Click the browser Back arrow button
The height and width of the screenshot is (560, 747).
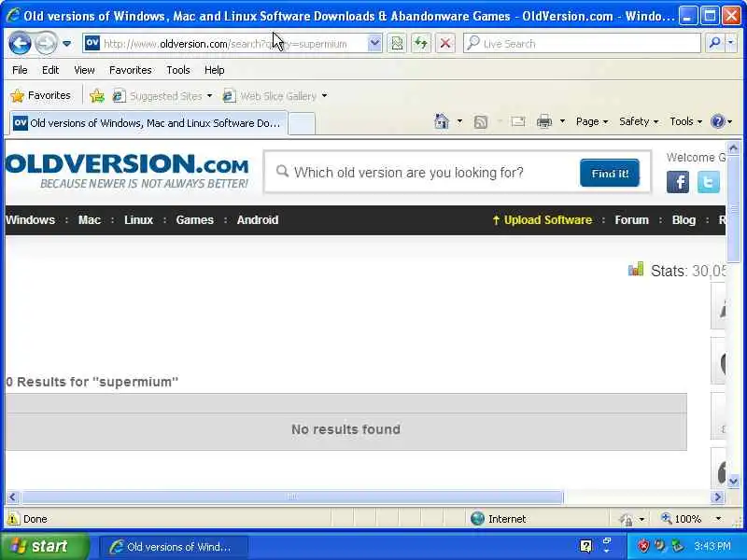[20, 44]
